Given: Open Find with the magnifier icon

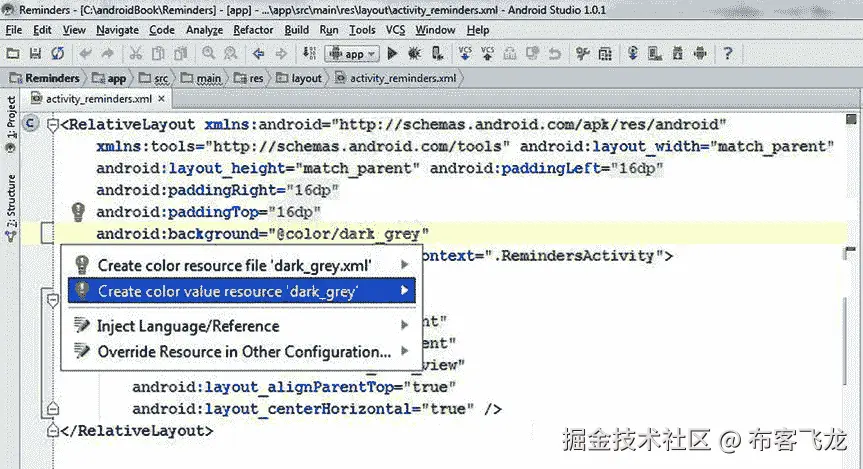Looking at the screenshot, I should coord(208,53).
